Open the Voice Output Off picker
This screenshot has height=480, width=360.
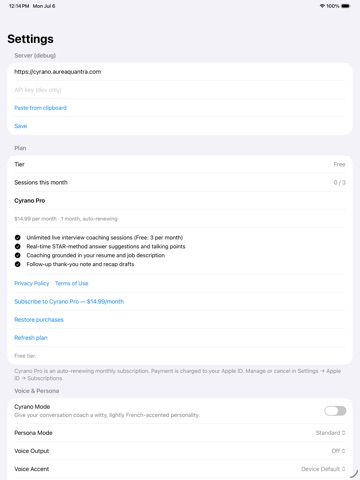click(x=338, y=451)
